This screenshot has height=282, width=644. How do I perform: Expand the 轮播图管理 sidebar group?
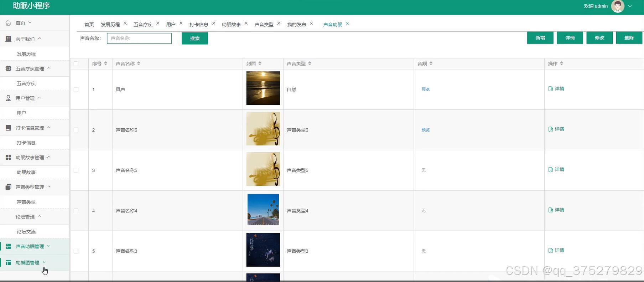[x=44, y=262]
